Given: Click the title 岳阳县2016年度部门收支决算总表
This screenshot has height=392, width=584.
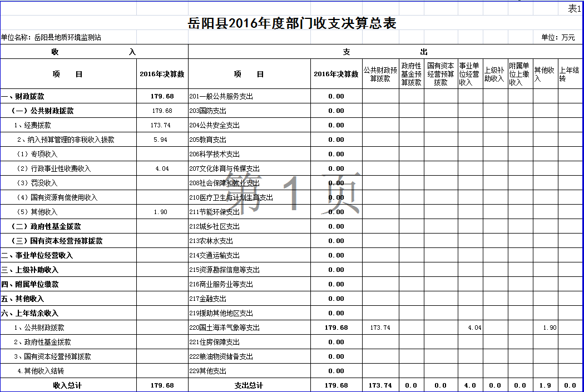Looking at the screenshot, I should (x=293, y=23).
